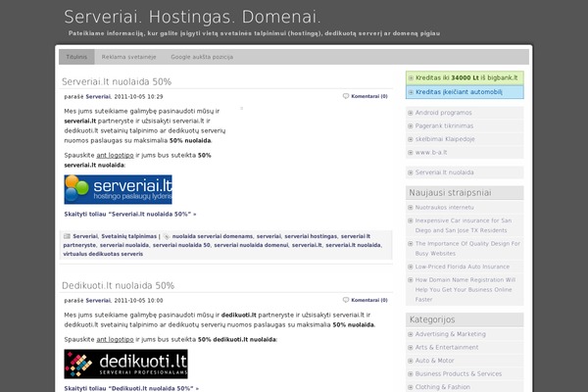588x392 pixels.
Task: Click plus icon beside skelbimai Klaipedoje
Action: coord(411,139)
